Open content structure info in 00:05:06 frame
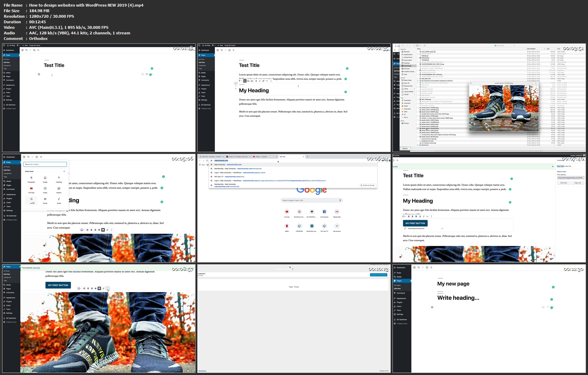Viewport: 588px width, 375px height. point(37,157)
